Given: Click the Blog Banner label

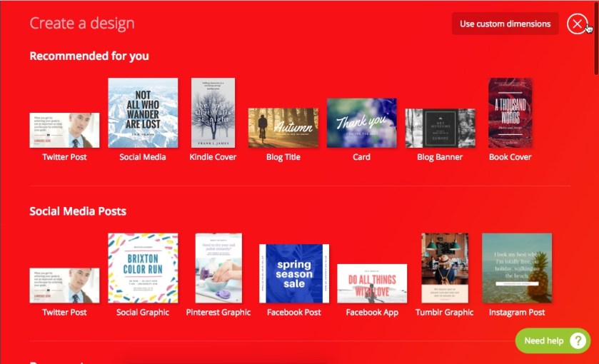Looking at the screenshot, I should (440, 157).
